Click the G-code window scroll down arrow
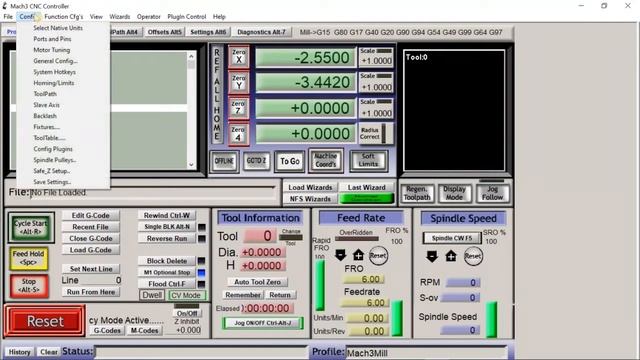Screen dimensions: 640x360 point(191,164)
